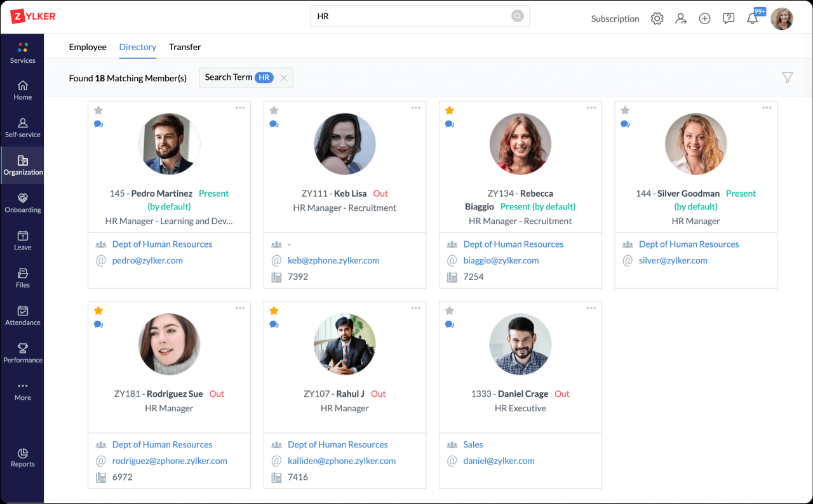Remove the HR search term chip

point(284,77)
